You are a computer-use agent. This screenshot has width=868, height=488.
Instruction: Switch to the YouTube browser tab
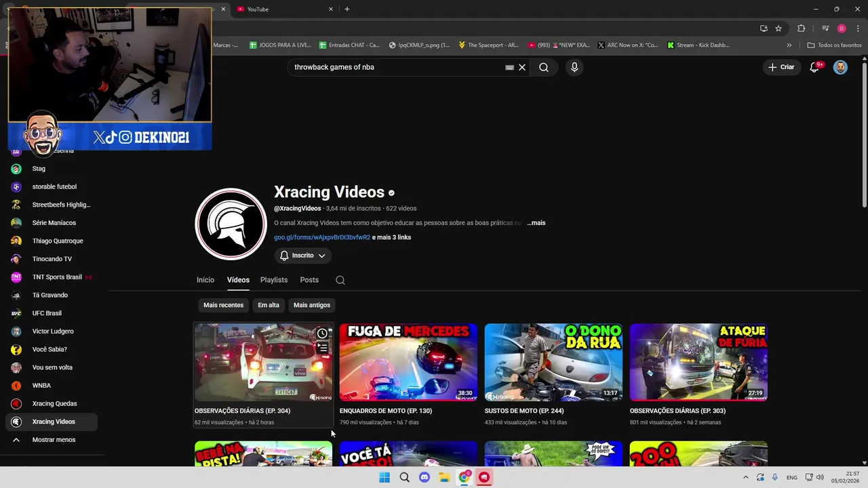coord(285,9)
